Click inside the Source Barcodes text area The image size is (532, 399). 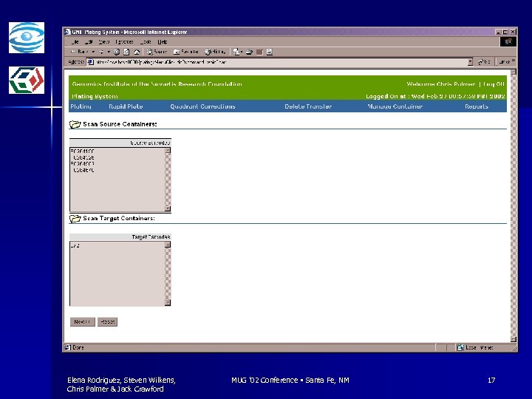click(117, 180)
